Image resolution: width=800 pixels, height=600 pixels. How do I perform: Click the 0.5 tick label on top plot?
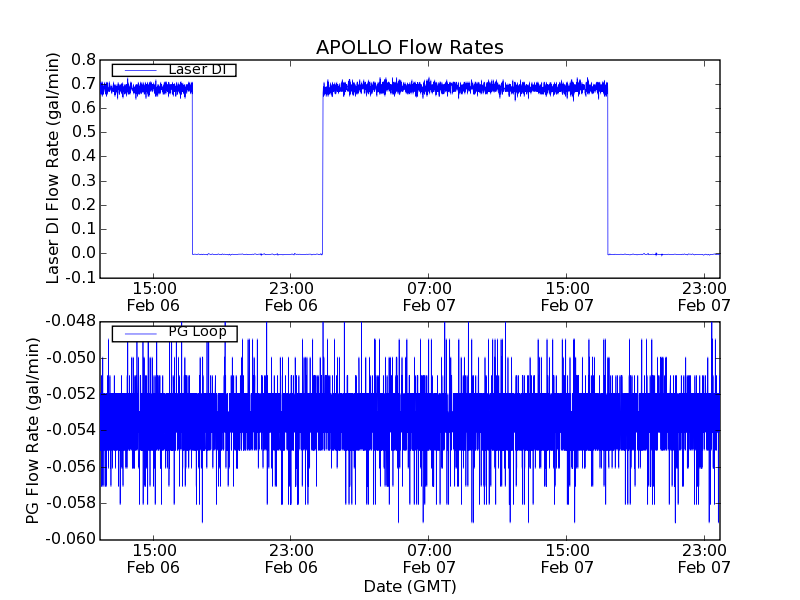[81, 132]
